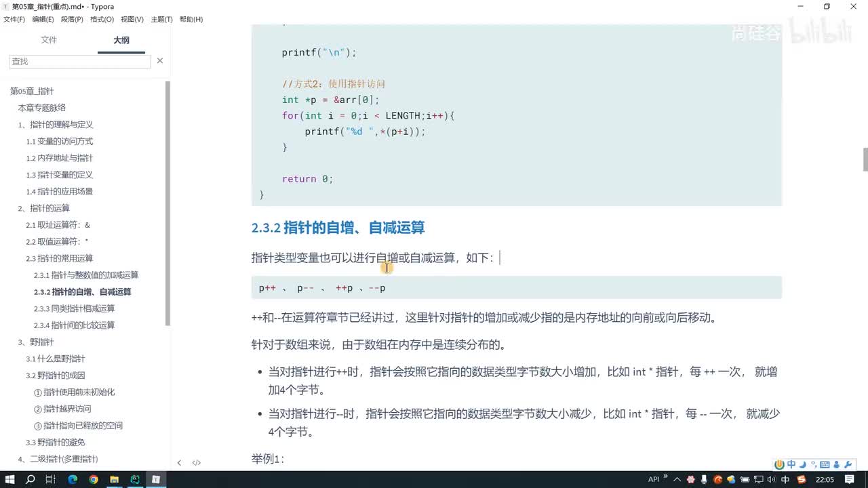Select outline entry 1.2 内存地址与指针
This screenshot has width=868, height=488.
click(60, 158)
